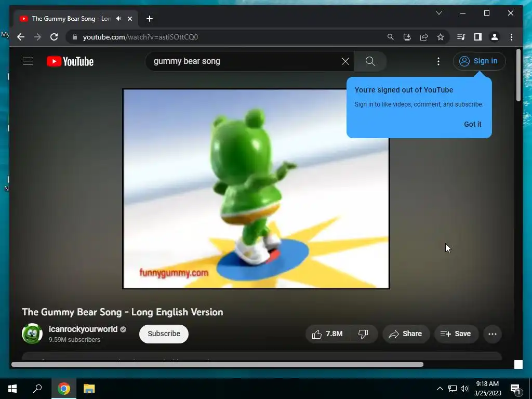Go forward in Chrome
Image resolution: width=532 pixels, height=399 pixels.
37,37
